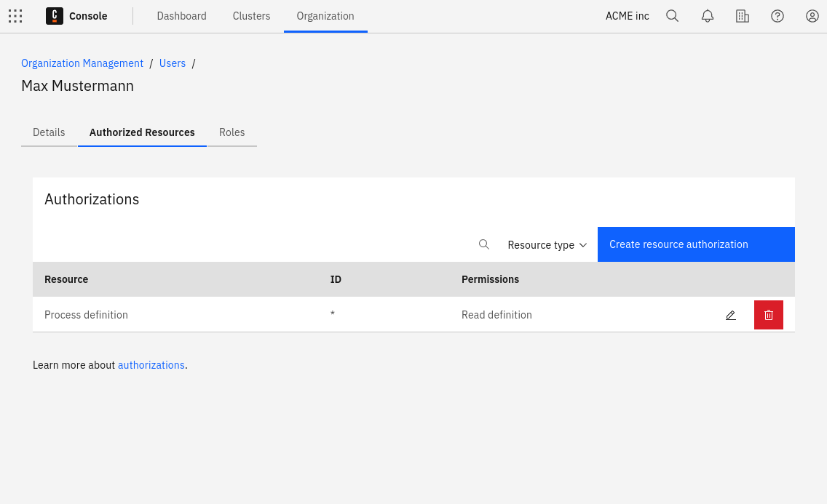Select the Organization menu item
The width and height of the screenshot is (827, 504).
point(325,16)
